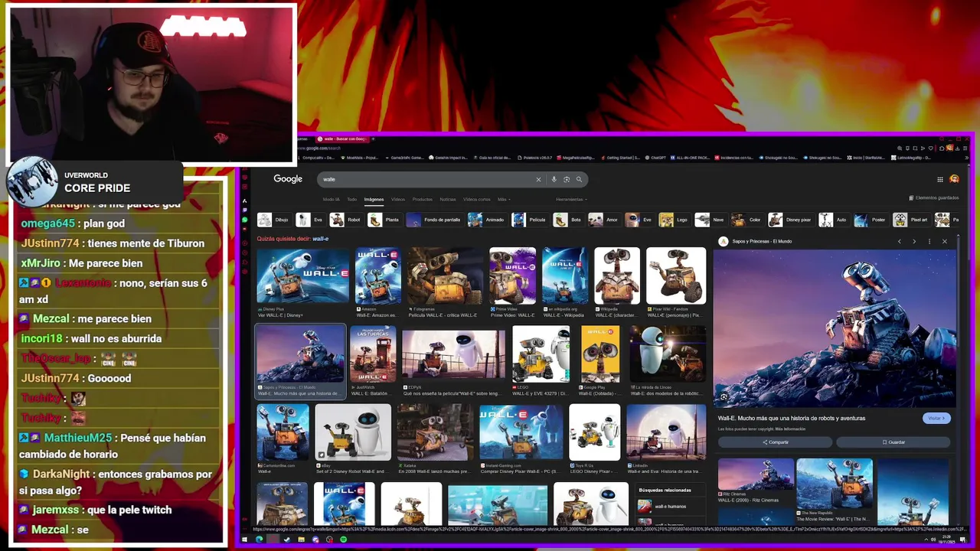The width and height of the screenshot is (980, 551).
Task: Switch to the Todo tab
Action: (x=352, y=199)
